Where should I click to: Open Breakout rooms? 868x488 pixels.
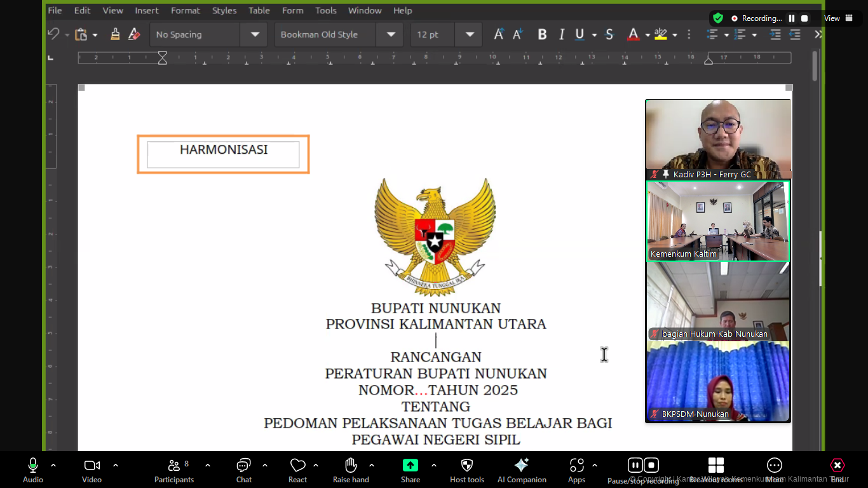click(716, 470)
